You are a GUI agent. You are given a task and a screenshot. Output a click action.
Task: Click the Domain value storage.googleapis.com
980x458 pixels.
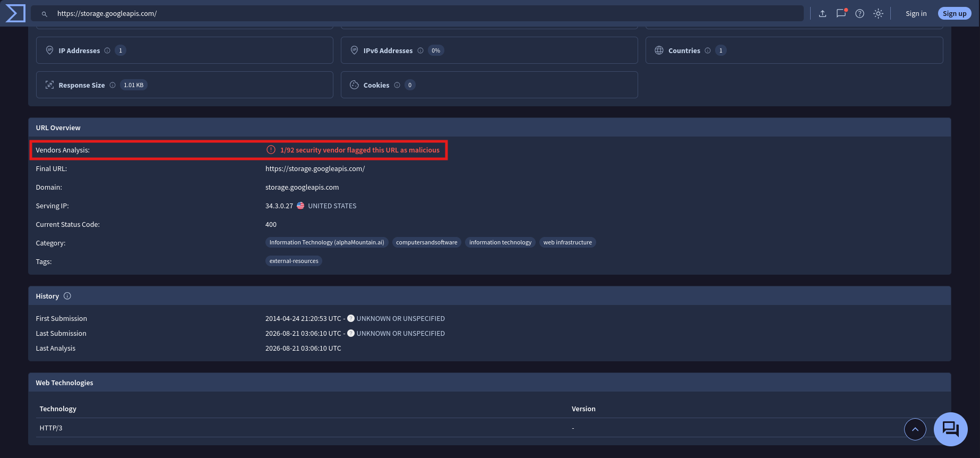tap(302, 188)
